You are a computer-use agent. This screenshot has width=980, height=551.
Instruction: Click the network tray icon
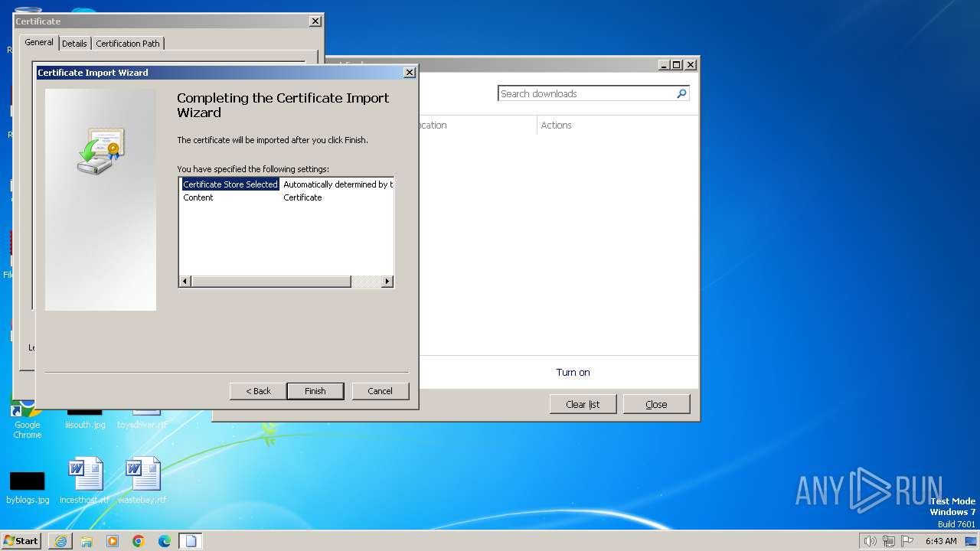[x=889, y=541]
